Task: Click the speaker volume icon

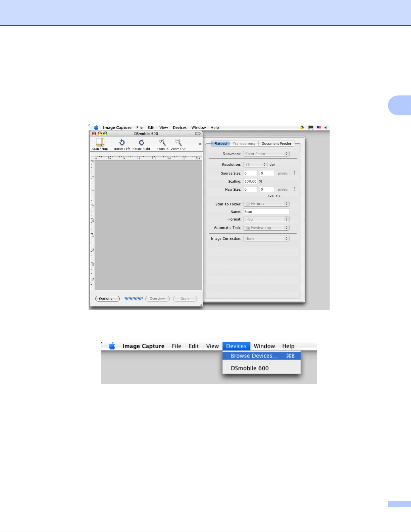Action: click(x=326, y=128)
